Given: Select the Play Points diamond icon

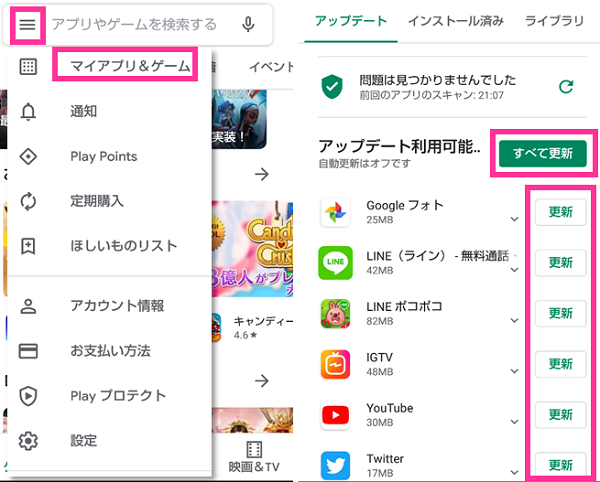Looking at the screenshot, I should [28, 156].
